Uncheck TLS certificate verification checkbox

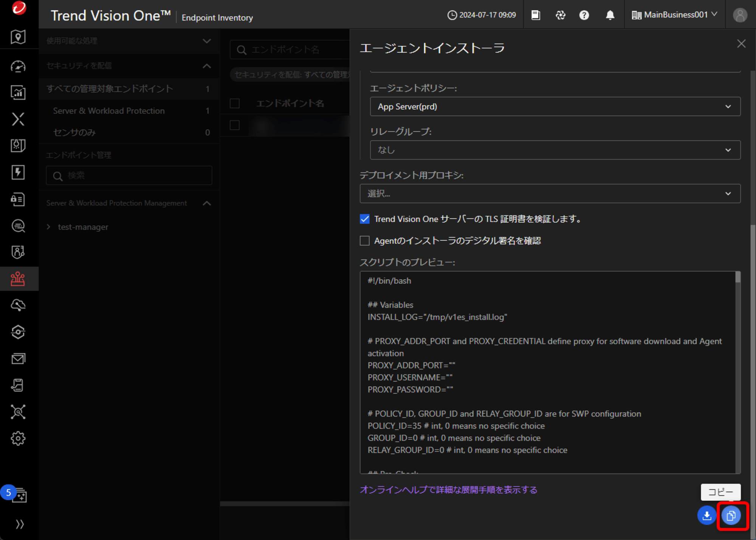pyautogui.click(x=364, y=219)
